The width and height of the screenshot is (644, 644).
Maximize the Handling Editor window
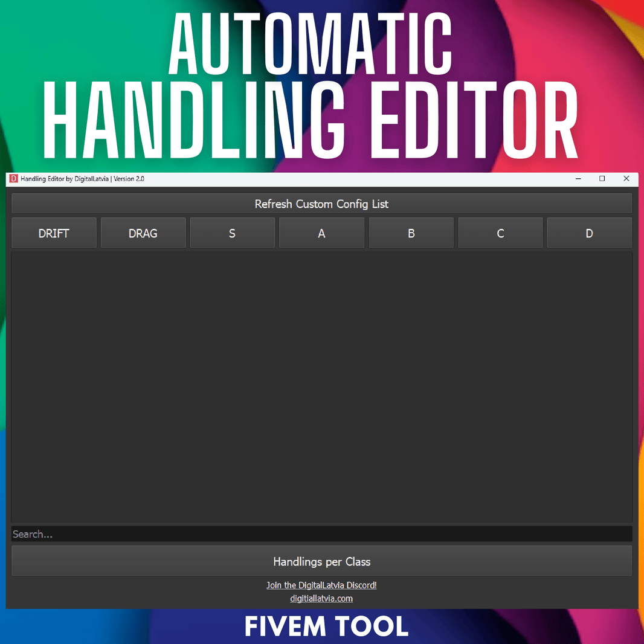click(x=602, y=179)
